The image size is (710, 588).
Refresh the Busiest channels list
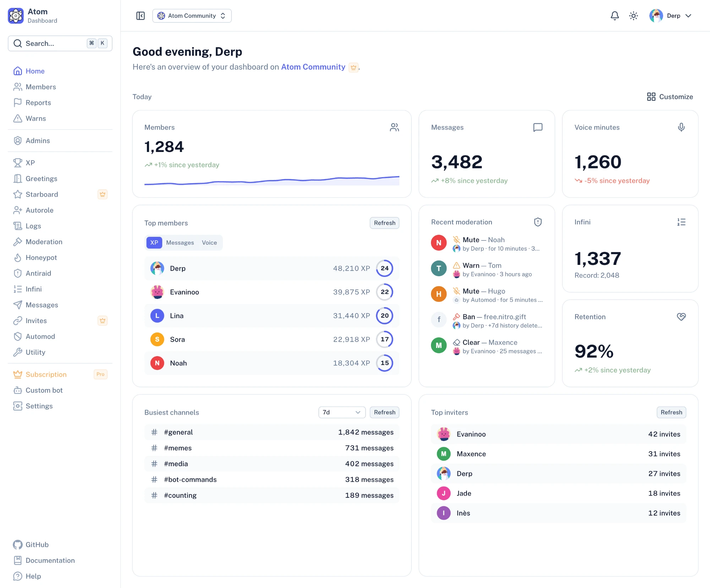point(384,412)
